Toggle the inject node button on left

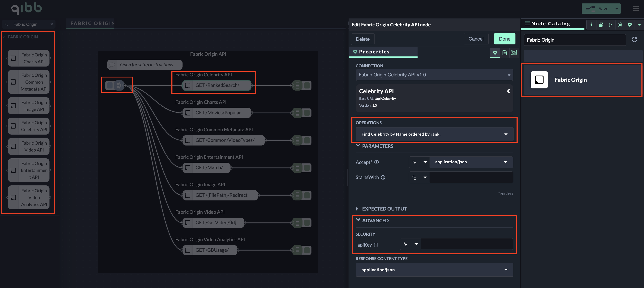[x=109, y=85]
